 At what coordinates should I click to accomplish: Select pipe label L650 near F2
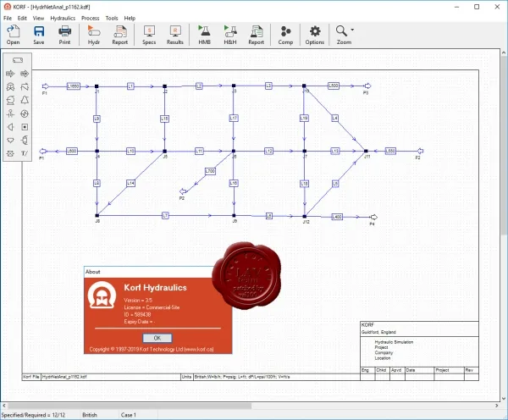[x=390, y=151]
